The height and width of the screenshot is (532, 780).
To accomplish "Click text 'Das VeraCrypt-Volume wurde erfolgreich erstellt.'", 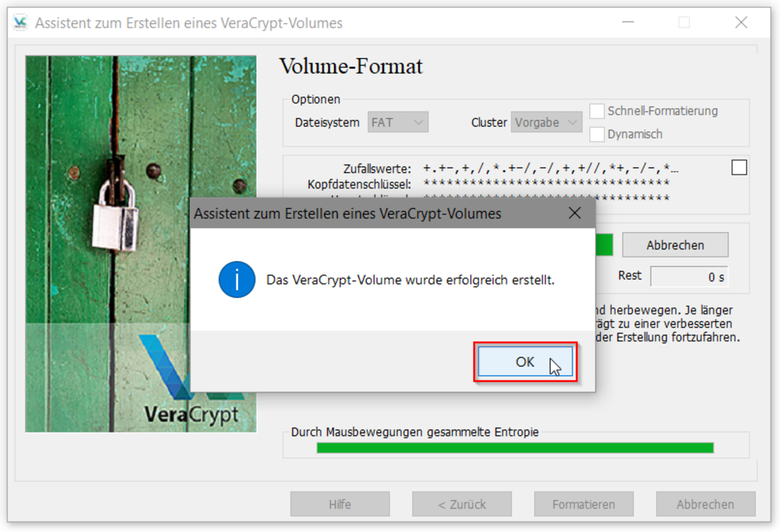I will point(411,280).
